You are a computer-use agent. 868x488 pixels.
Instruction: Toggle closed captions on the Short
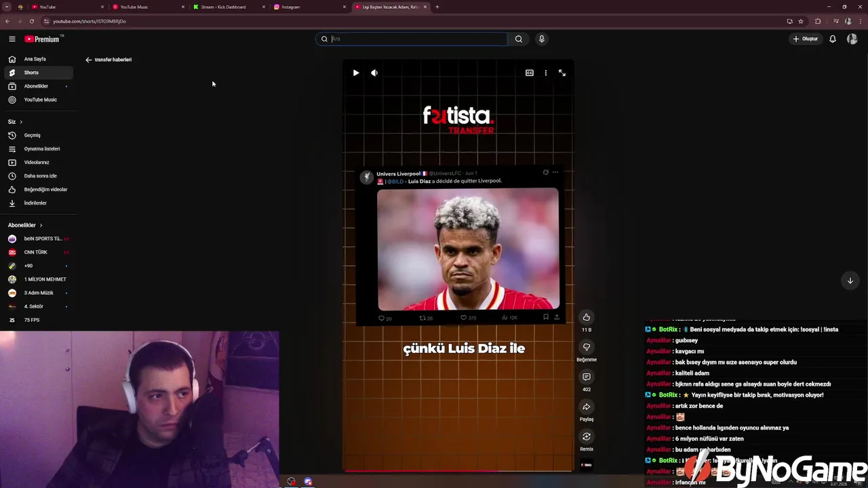(530, 73)
